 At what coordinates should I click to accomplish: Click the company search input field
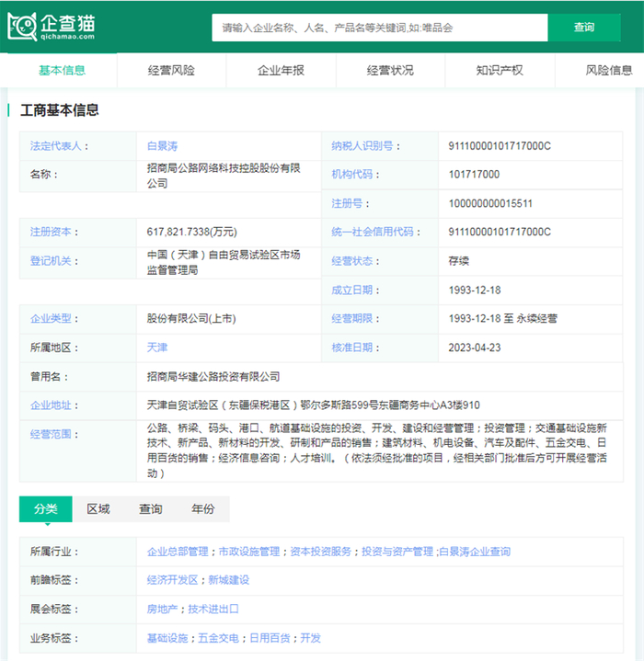379,28
